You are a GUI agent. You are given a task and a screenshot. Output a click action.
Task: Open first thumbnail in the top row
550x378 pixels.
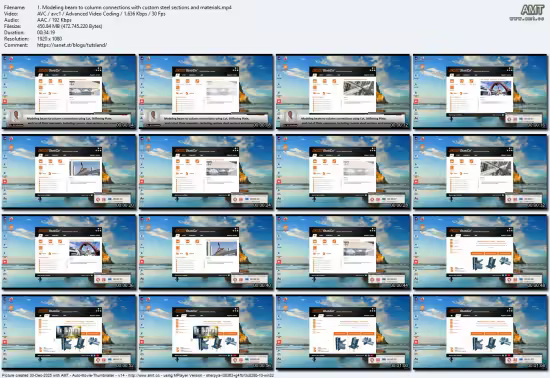[69, 92]
